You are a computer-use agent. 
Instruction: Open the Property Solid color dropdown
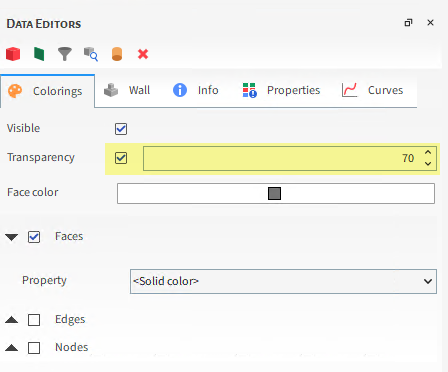click(x=283, y=281)
